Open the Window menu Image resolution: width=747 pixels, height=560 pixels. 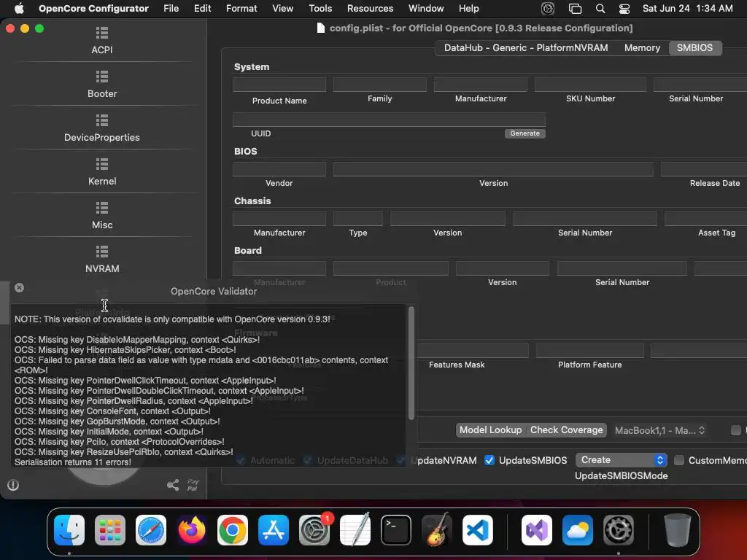pos(426,9)
